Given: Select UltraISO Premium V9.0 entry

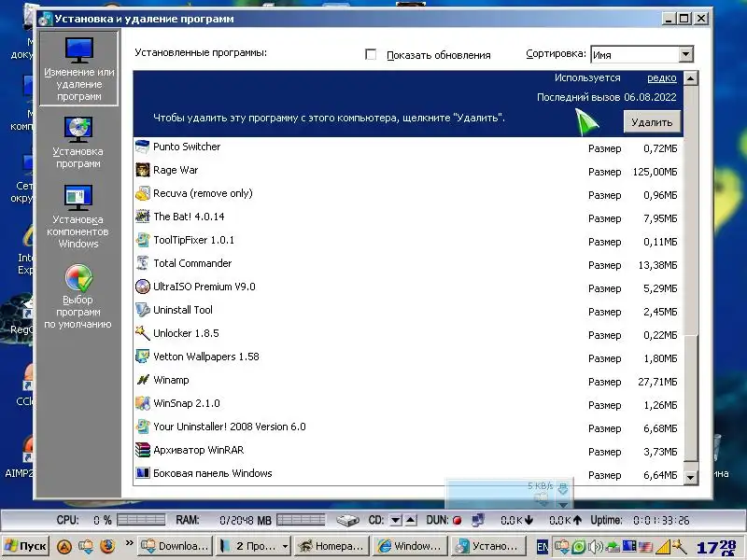Looking at the screenshot, I should (x=204, y=287).
